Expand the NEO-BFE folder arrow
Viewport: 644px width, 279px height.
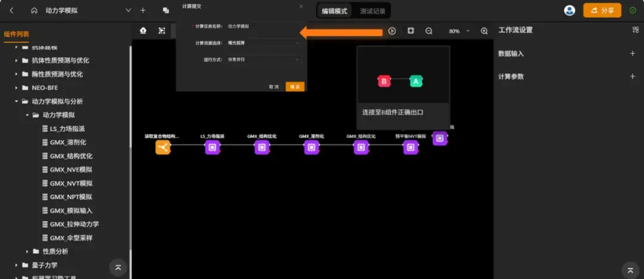click(x=16, y=88)
